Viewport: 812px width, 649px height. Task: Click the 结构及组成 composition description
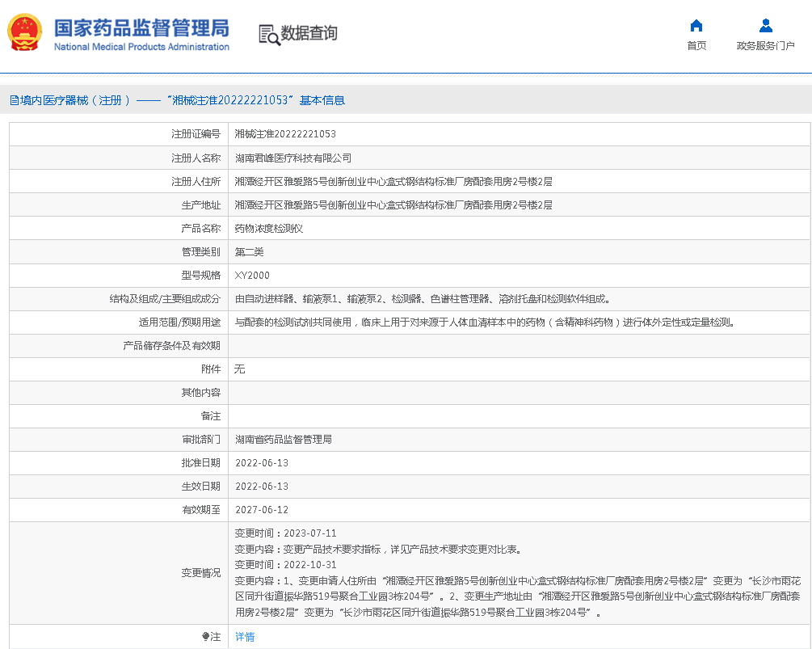pos(423,299)
